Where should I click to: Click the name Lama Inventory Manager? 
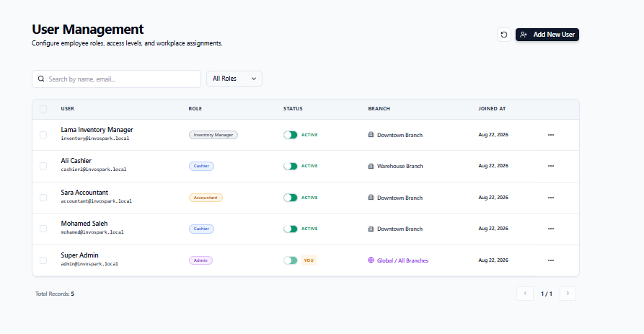coord(97,130)
